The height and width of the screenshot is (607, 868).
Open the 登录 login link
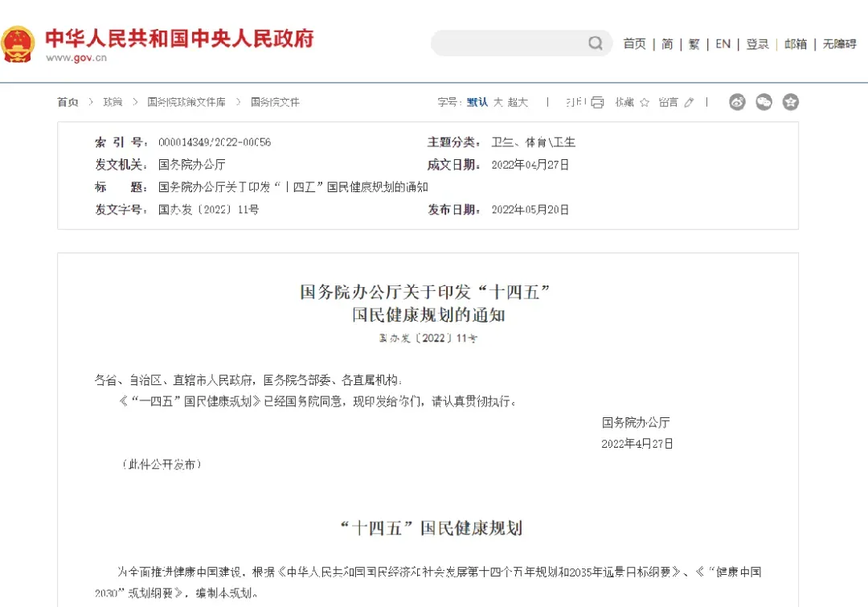pos(757,43)
